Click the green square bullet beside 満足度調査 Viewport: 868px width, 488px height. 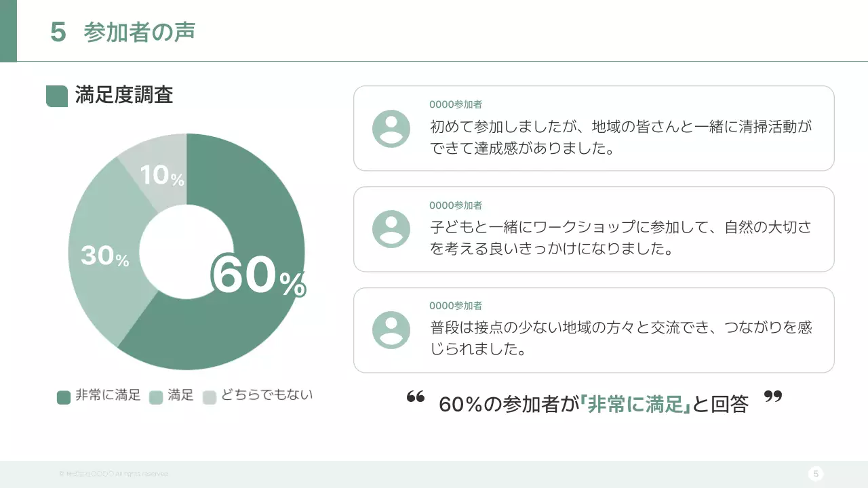[x=57, y=96]
